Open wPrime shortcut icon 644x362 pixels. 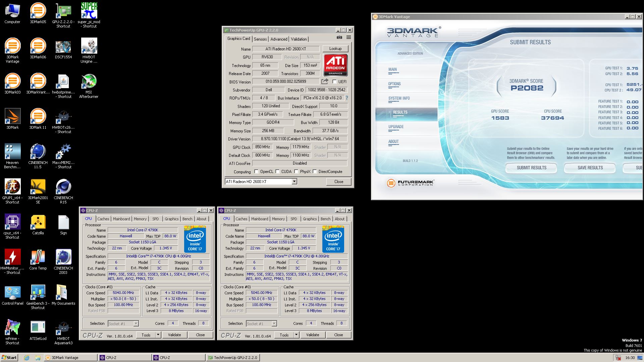pos(12,332)
